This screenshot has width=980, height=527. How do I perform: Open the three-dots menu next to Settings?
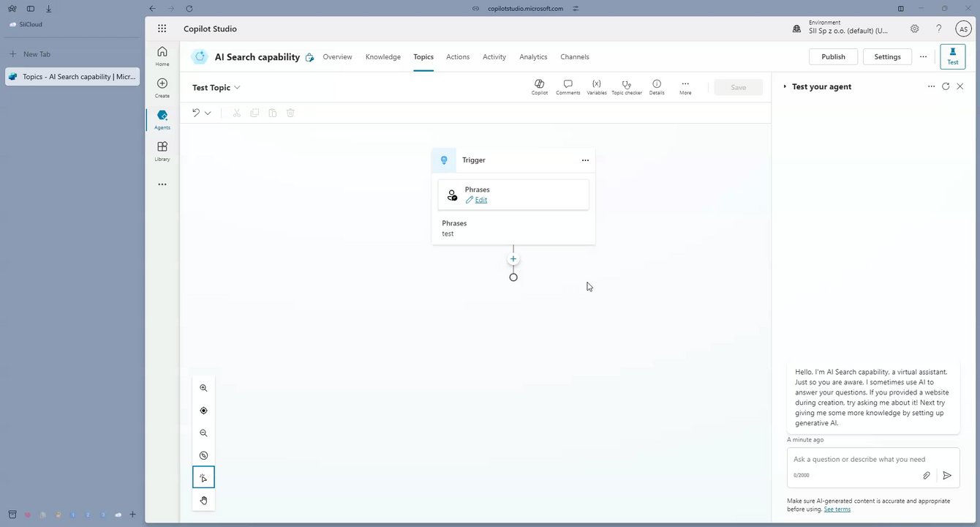923,56
